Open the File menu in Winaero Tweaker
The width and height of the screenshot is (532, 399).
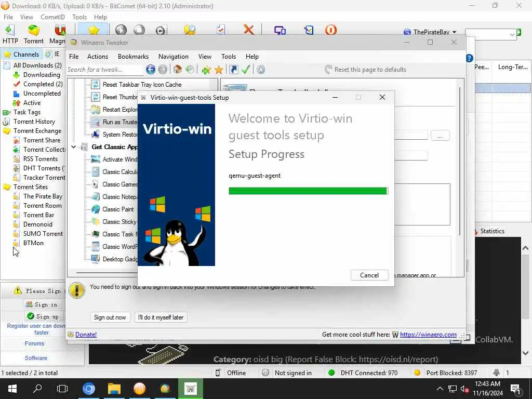coord(74,57)
